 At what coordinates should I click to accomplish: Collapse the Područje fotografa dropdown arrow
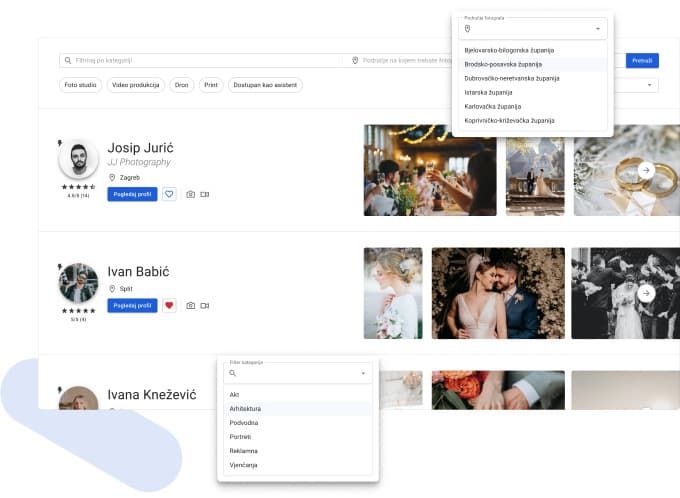pos(598,29)
